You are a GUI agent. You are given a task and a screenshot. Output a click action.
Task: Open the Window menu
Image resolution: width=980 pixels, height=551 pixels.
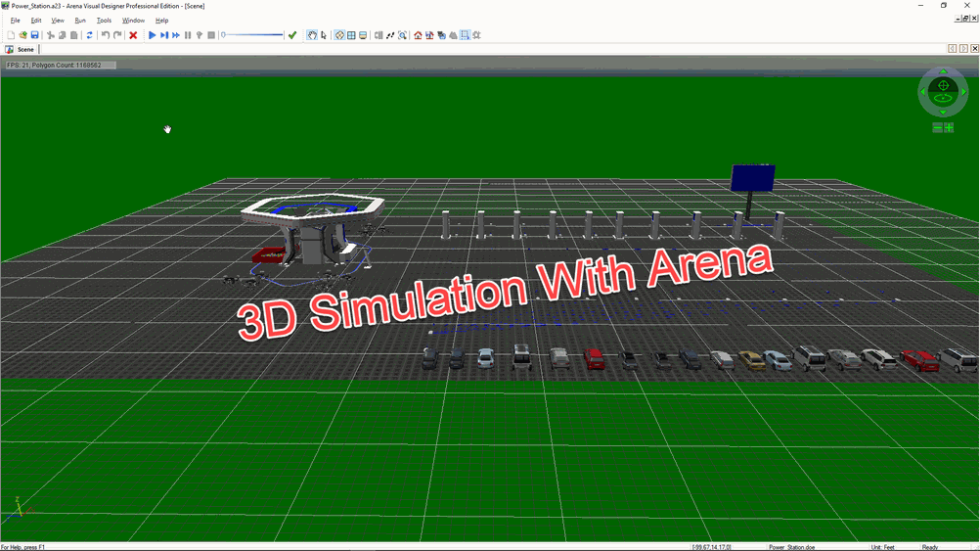tap(133, 21)
